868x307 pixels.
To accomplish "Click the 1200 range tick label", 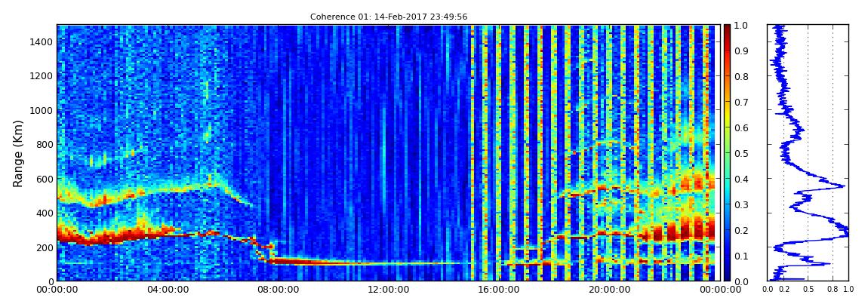I will [42, 75].
